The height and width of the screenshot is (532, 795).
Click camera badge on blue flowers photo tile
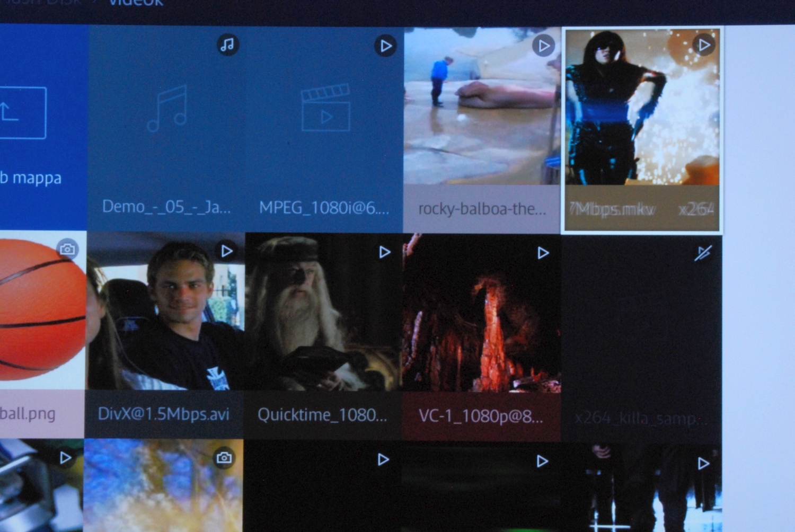pyautogui.click(x=224, y=457)
